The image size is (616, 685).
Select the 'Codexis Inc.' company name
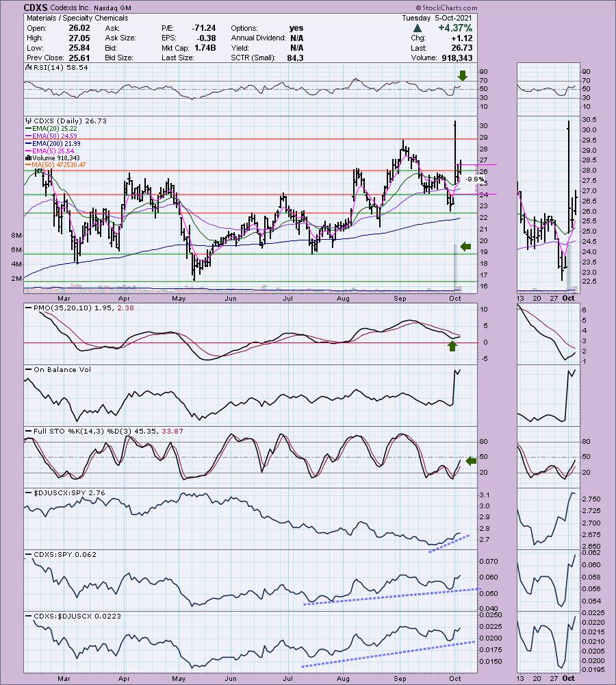pyautogui.click(x=70, y=8)
